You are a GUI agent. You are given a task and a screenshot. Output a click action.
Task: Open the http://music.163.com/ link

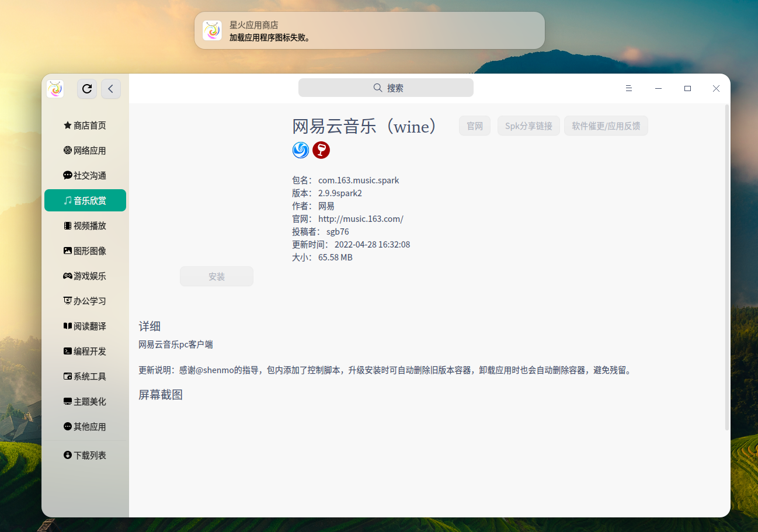point(361,218)
